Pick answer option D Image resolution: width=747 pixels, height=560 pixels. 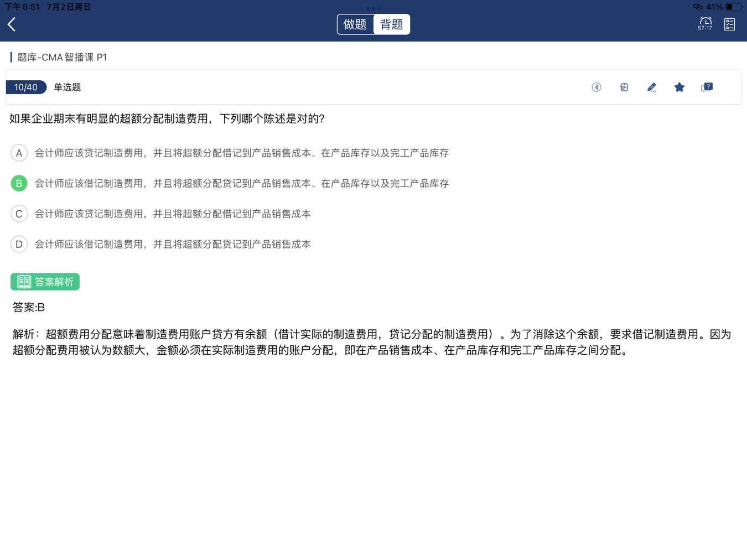click(19, 244)
